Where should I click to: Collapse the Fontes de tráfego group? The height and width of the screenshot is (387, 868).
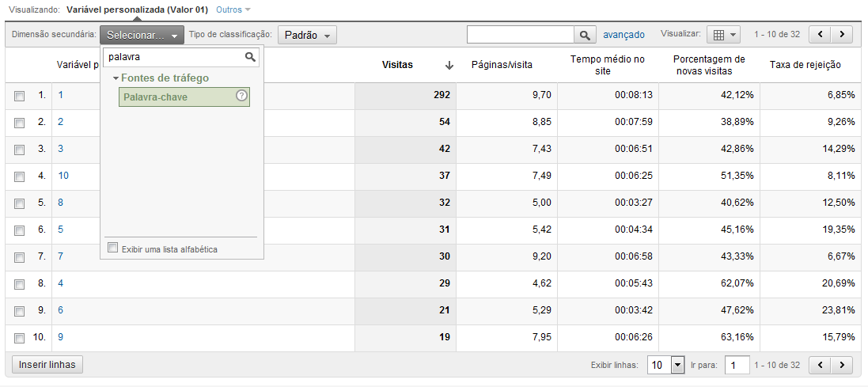pos(116,78)
